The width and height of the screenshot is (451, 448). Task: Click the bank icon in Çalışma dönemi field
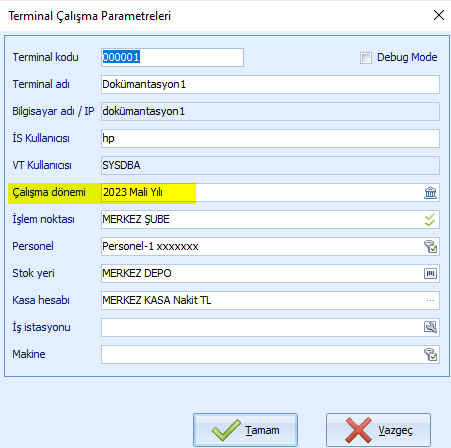coord(430,193)
